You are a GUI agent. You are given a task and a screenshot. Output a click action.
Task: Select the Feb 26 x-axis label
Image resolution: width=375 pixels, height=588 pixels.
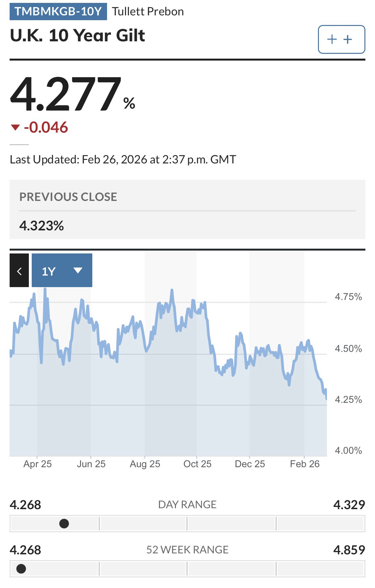click(305, 464)
